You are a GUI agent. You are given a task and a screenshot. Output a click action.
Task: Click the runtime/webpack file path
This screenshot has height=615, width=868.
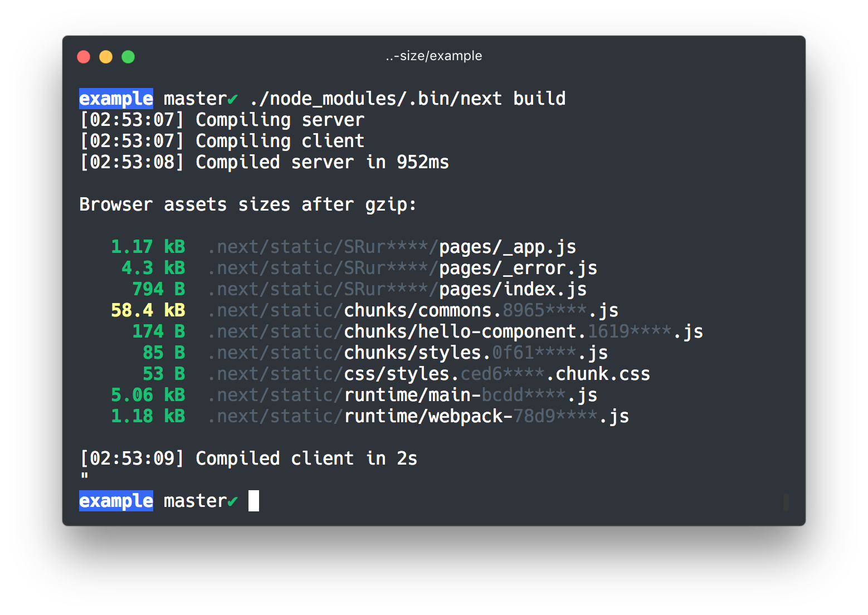point(418,416)
